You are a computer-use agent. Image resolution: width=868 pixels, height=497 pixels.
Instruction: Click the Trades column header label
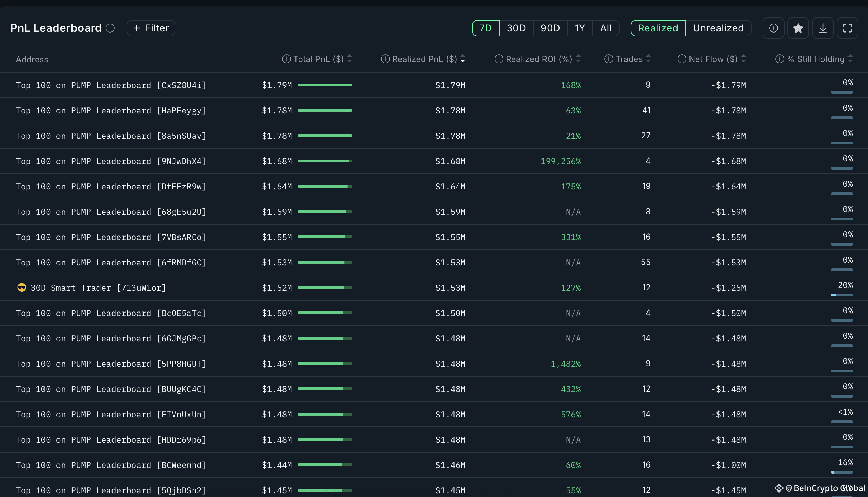629,59
